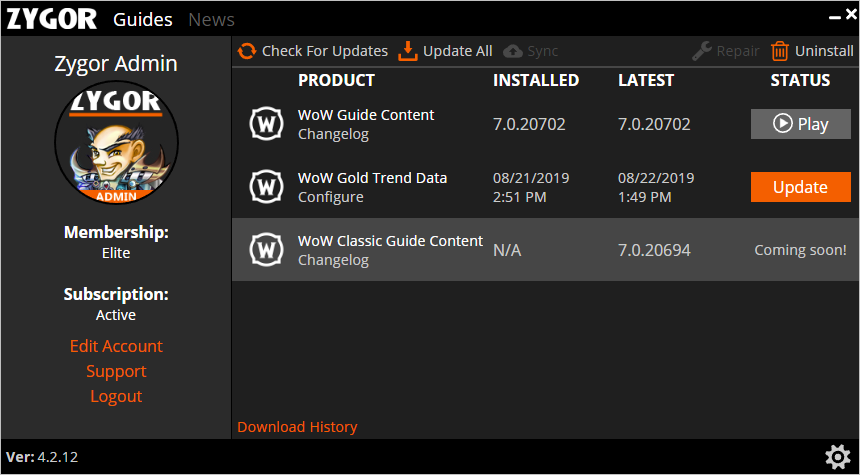Click the Check For Updates label
The width and height of the screenshot is (860, 475).
[x=325, y=51]
